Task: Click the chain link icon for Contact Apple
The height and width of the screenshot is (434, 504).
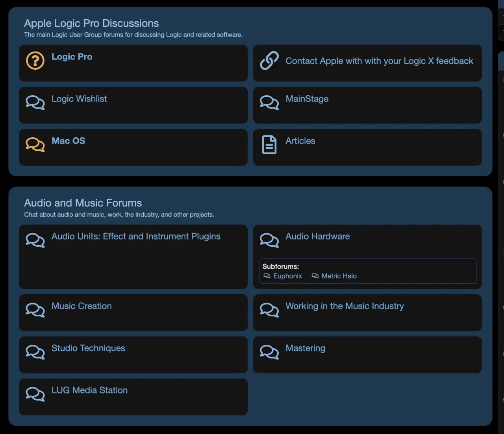Action: click(x=269, y=61)
